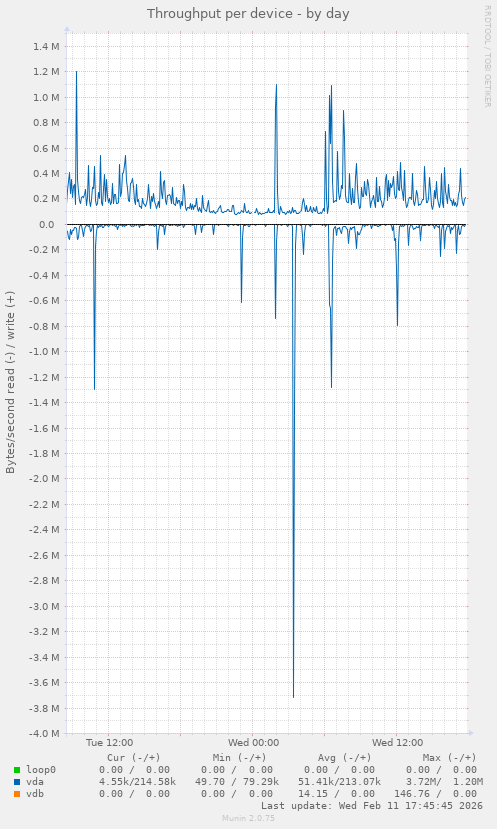Click vda max value '3.72M/ 1.20M'
Viewport: 497px width, 829px height.
[x=445, y=782]
